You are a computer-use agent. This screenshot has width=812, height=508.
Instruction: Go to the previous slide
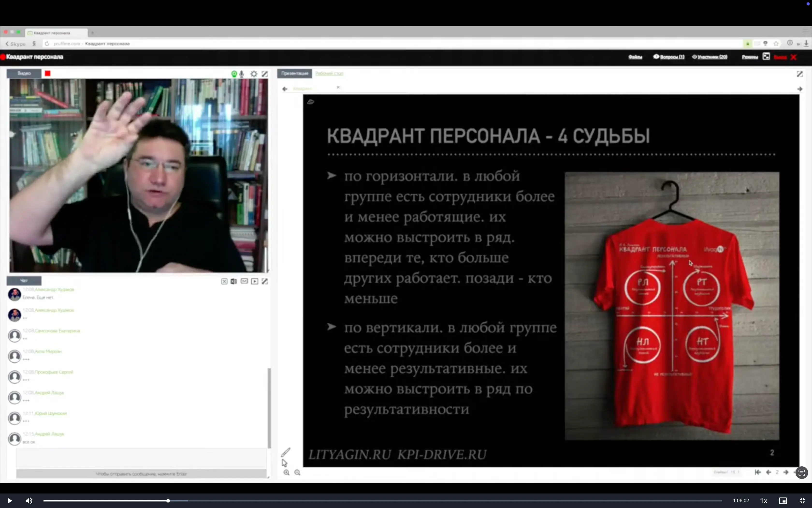tap(768, 472)
